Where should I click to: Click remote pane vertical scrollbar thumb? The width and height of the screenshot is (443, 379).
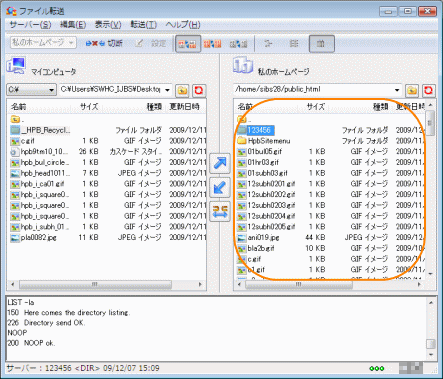[x=430, y=123]
